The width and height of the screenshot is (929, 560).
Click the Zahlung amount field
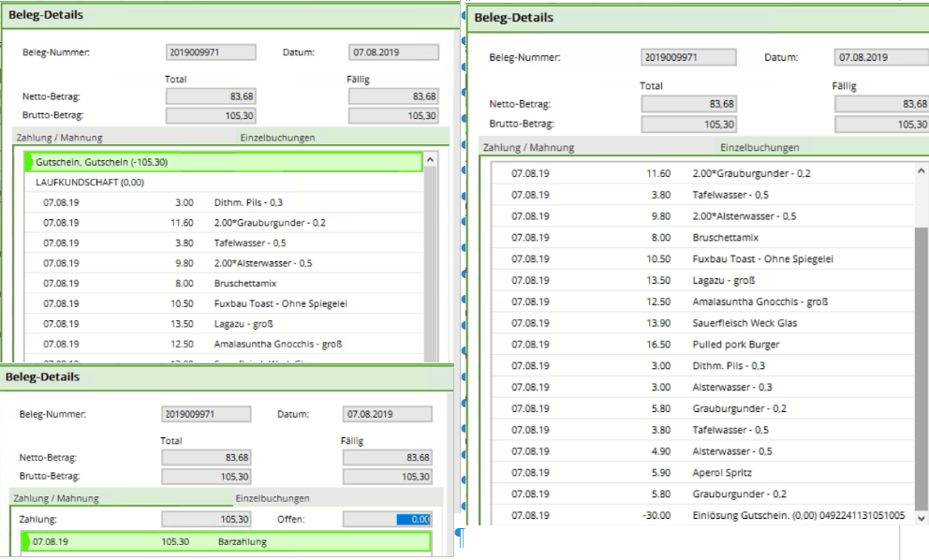click(206, 519)
